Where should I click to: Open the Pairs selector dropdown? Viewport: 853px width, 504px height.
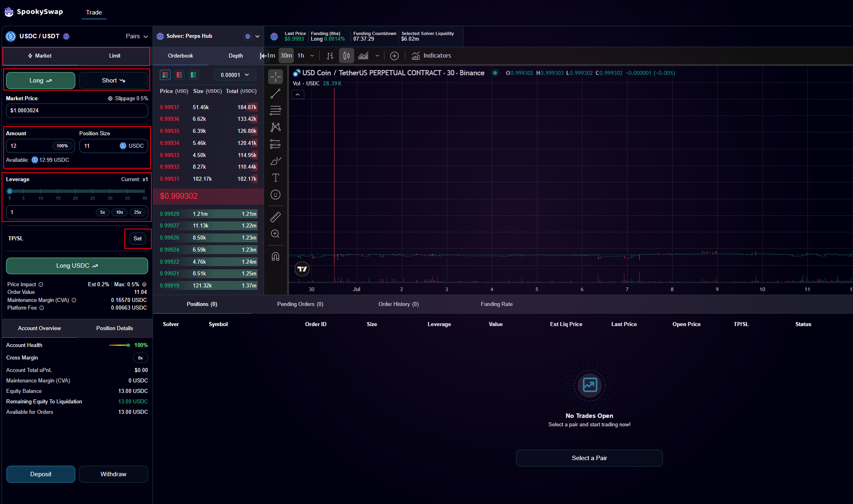pyautogui.click(x=136, y=36)
